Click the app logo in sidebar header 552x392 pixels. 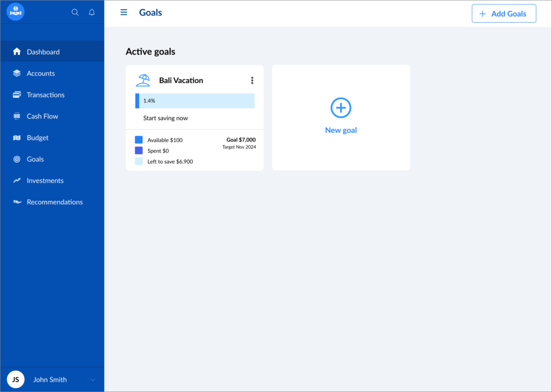[x=16, y=11]
